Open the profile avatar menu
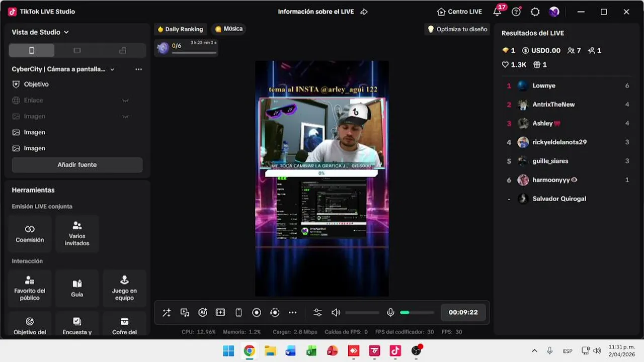Viewport: 644px width, 362px height. (554, 12)
